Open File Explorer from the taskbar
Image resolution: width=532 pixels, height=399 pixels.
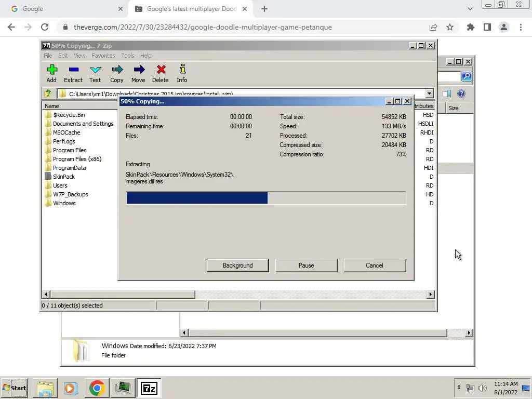[45, 388]
